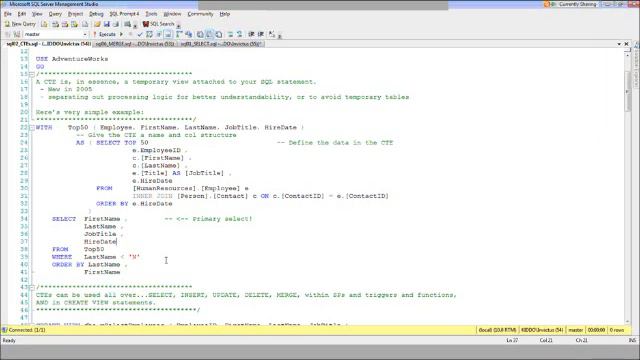Toggle Include Actual Execution Plan icon
Image resolution: width=640 pixels, height=360 pixels.
(x=179, y=34)
